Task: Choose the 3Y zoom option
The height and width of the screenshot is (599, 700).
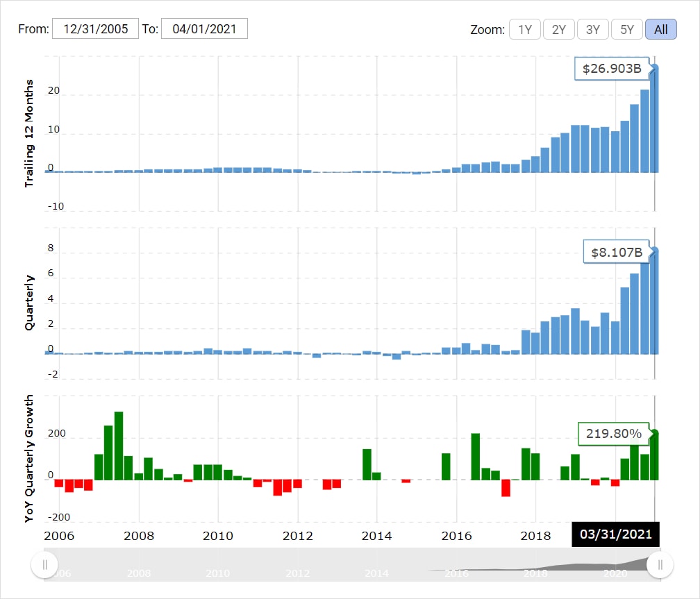Action: [592, 29]
